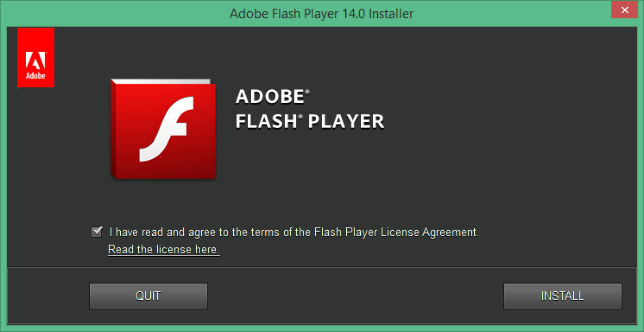The image size is (644, 332).
Task: Open the 'Read the license here' link
Action: click(163, 249)
